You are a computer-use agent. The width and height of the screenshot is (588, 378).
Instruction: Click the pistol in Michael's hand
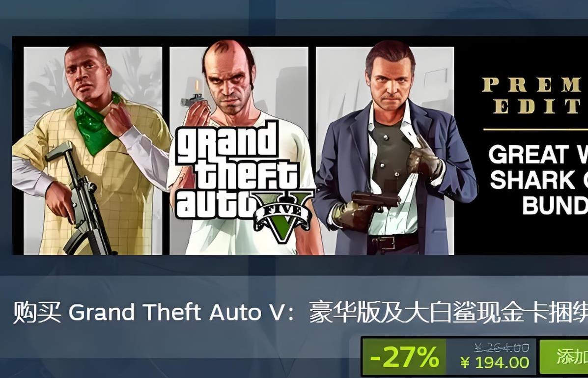tap(376, 198)
